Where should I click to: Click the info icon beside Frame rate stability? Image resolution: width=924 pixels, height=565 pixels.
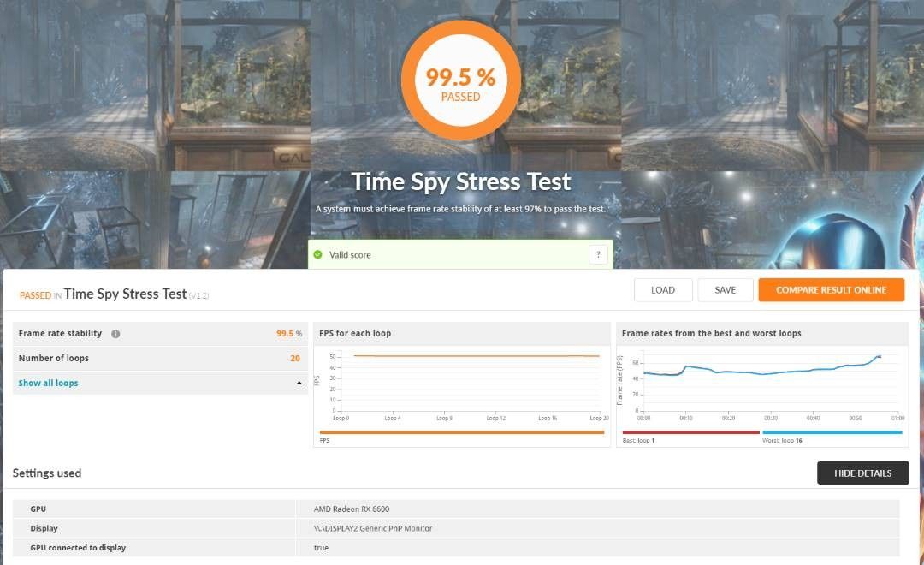click(x=115, y=334)
